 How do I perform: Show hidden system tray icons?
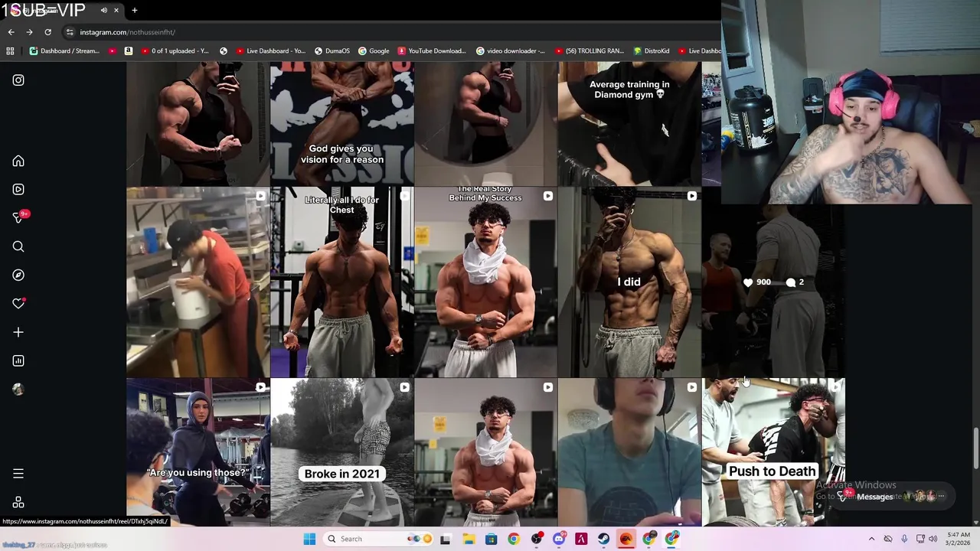tap(871, 539)
